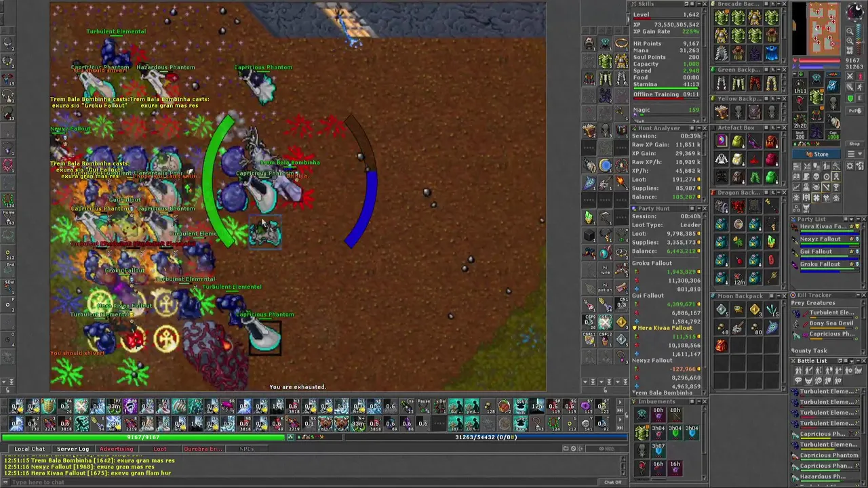868x488 pixels.
Task: Click the blue mana bar
Action: [486, 438]
